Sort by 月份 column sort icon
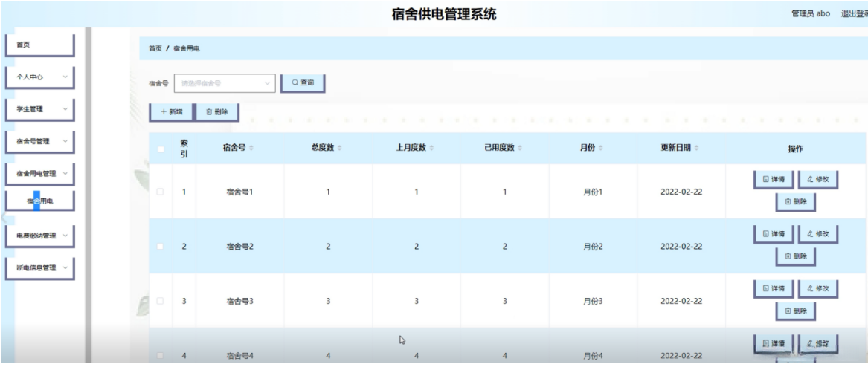The height and width of the screenshot is (367, 868). (x=601, y=148)
